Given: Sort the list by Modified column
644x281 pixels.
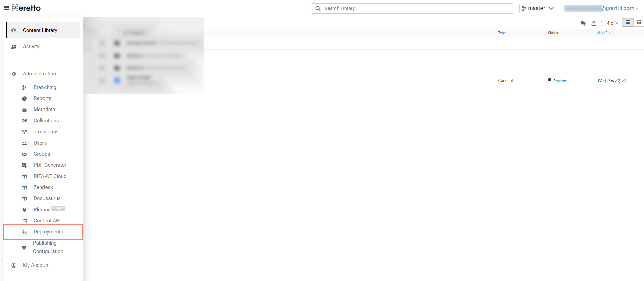Looking at the screenshot, I should pyautogui.click(x=604, y=33).
